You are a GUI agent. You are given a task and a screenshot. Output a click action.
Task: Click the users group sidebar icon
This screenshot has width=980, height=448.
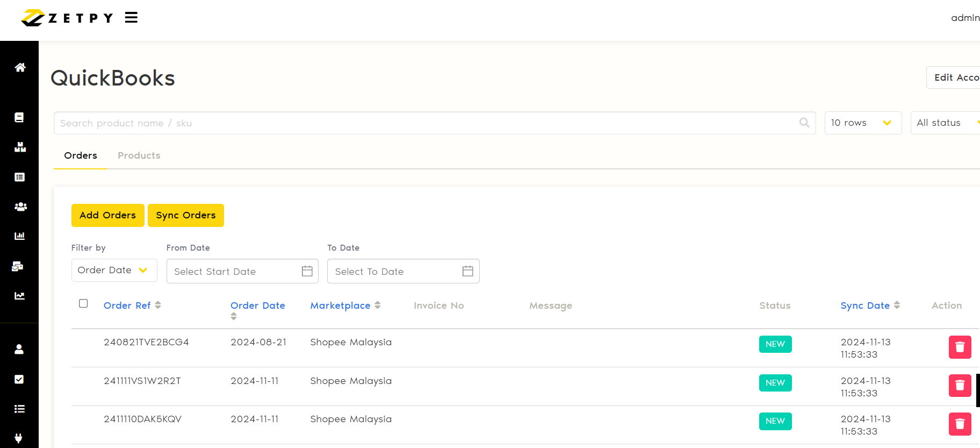click(20, 207)
